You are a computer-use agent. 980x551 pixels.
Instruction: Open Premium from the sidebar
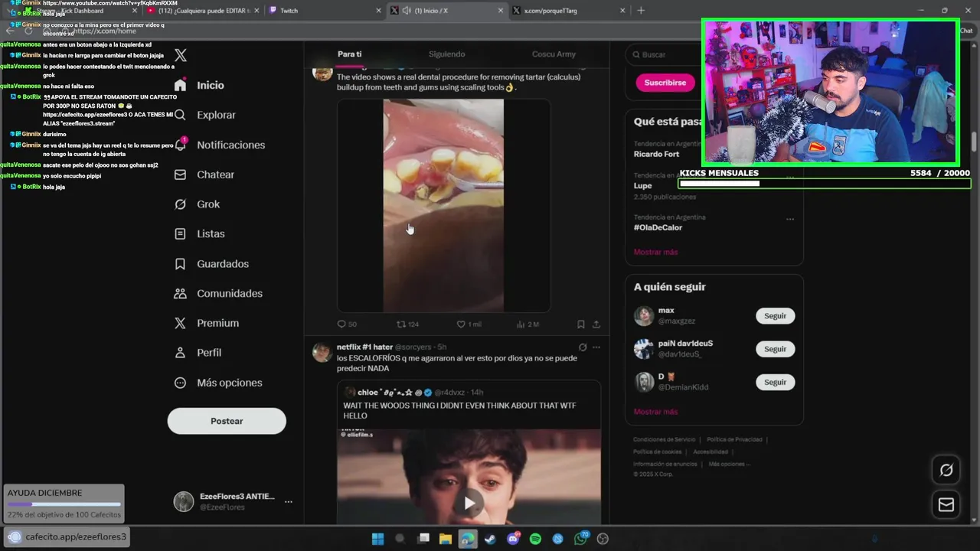tap(207, 323)
